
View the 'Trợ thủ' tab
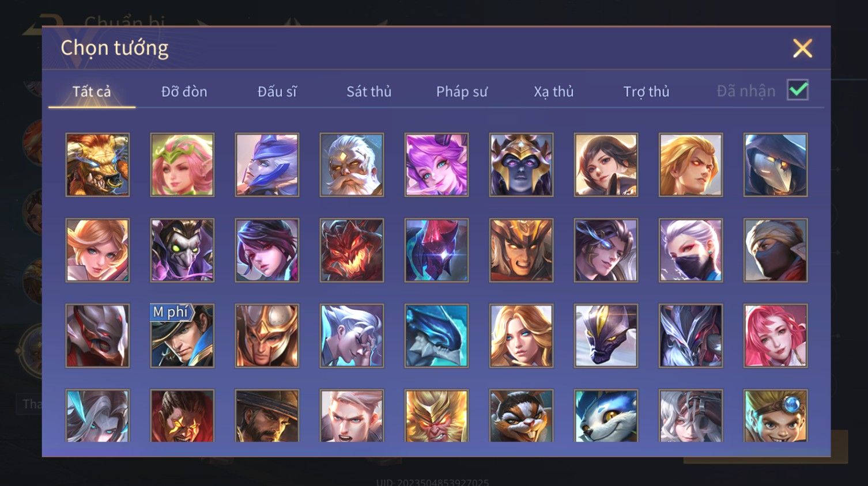click(646, 92)
